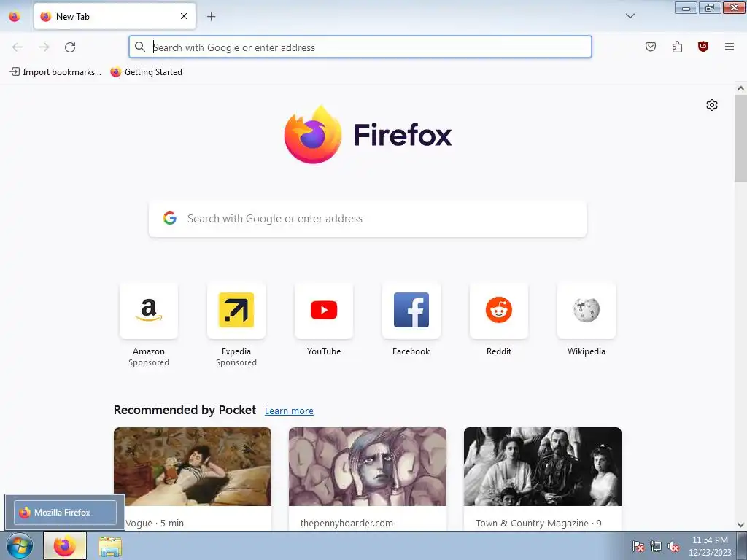Image resolution: width=747 pixels, height=560 pixels.
Task: Click the Google G logo in search box
Action: coord(170,218)
